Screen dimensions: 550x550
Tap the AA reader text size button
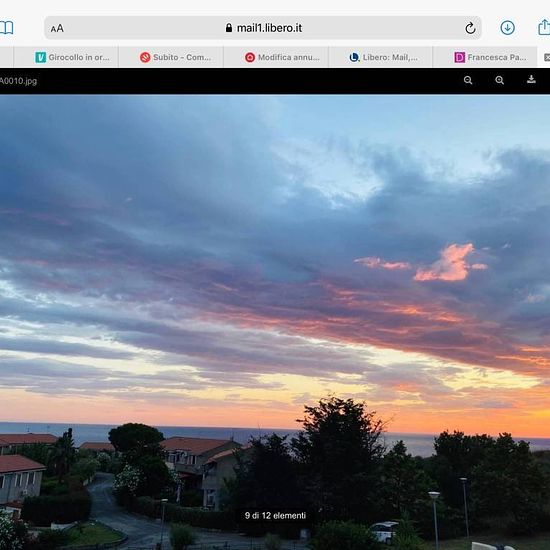pyautogui.click(x=57, y=28)
